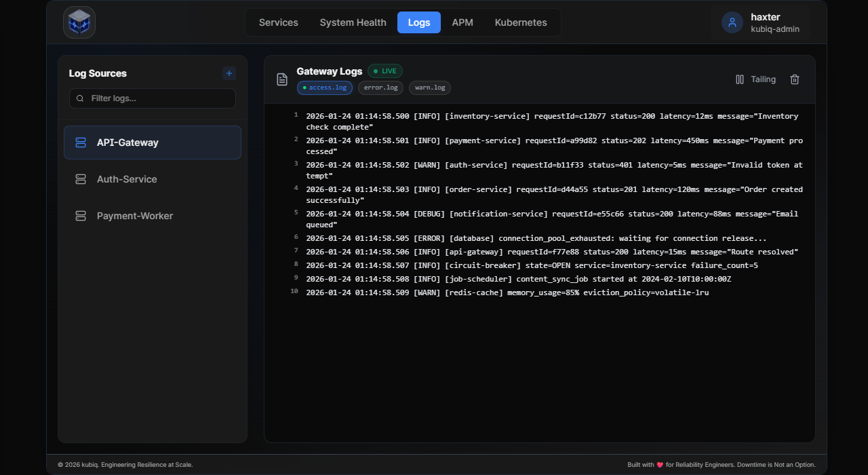Toggle the Tailing label
Viewport: 868px width, 475px height.
click(x=763, y=79)
